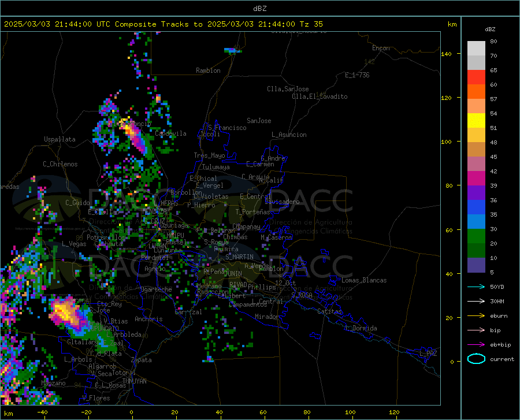Click the '50YD' legend label
The image size is (520, 420).
tap(497, 287)
